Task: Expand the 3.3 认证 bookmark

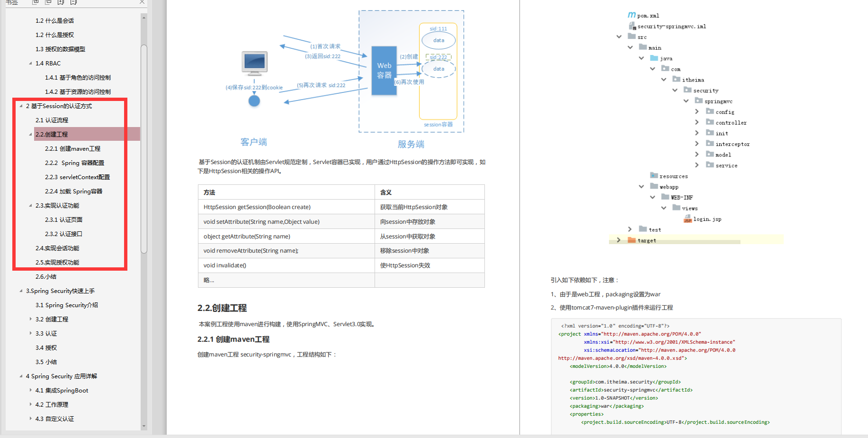Action: point(31,334)
